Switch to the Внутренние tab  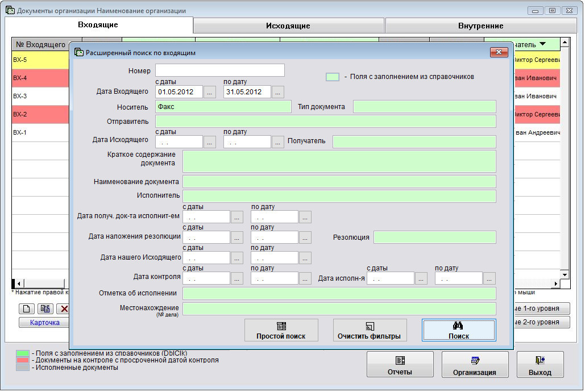tap(480, 26)
